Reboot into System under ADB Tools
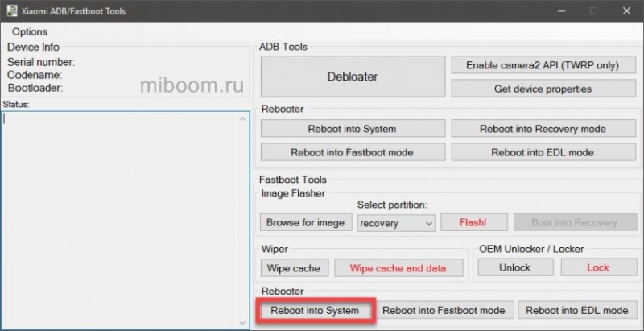644x331 pixels. (353, 129)
